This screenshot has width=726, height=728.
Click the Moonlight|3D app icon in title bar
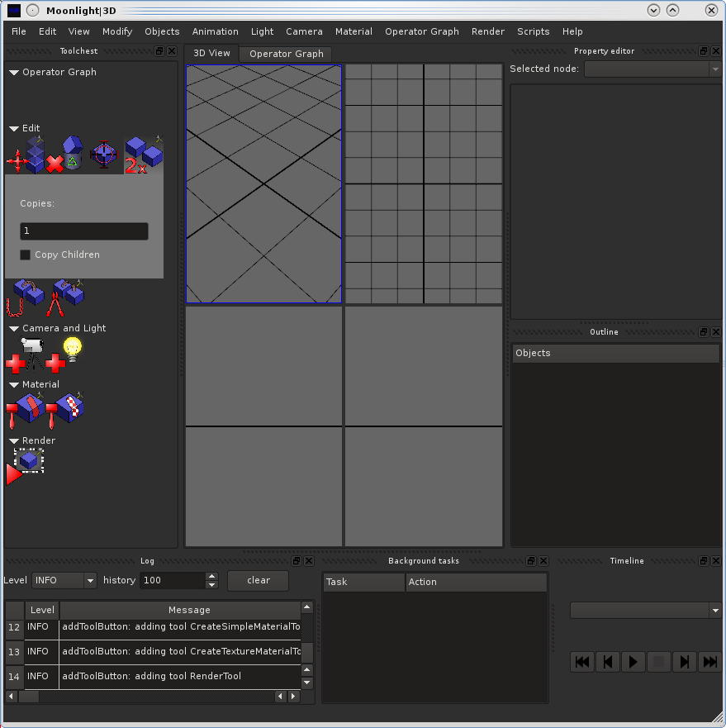tap(14, 10)
